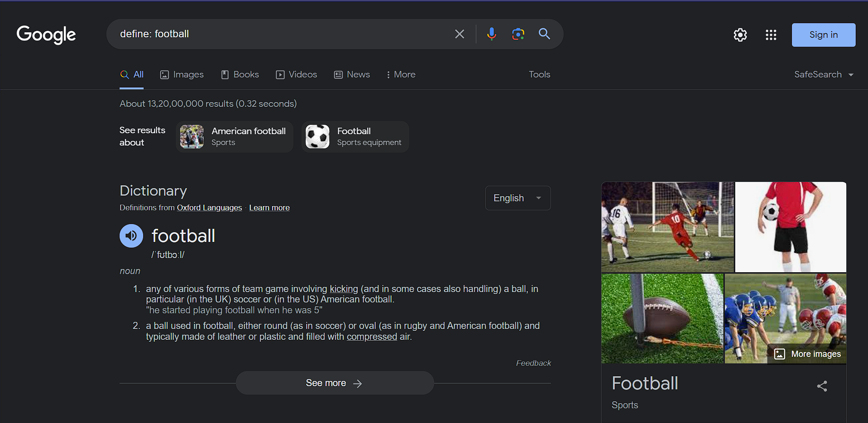Expand the SafeSearch dropdown
Image resolution: width=868 pixels, height=423 pixels.
[824, 75]
